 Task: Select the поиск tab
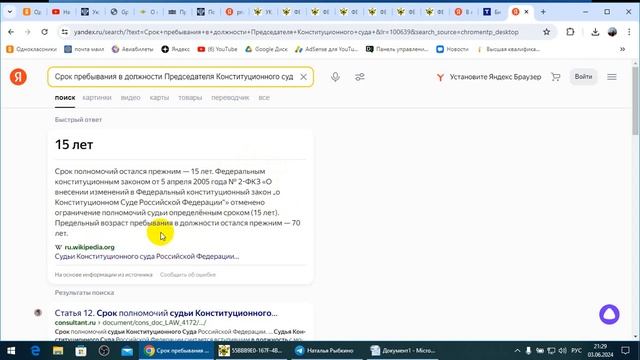click(65, 98)
